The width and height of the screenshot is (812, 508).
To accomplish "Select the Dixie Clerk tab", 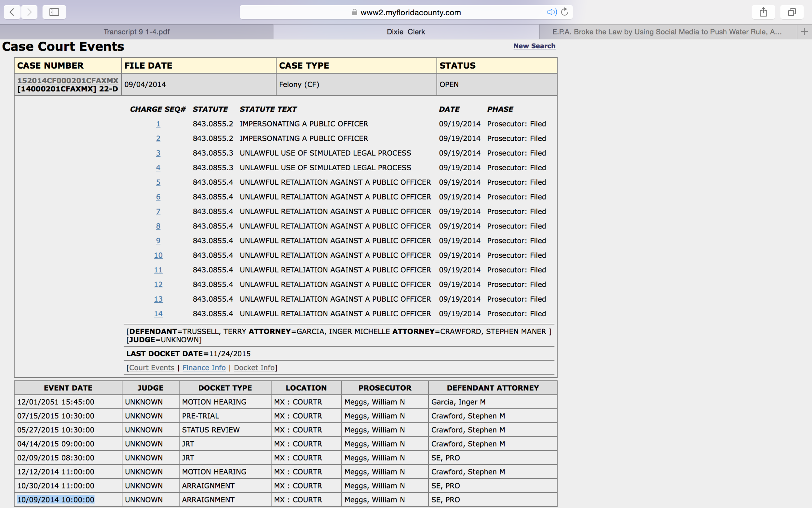I will click(406, 32).
